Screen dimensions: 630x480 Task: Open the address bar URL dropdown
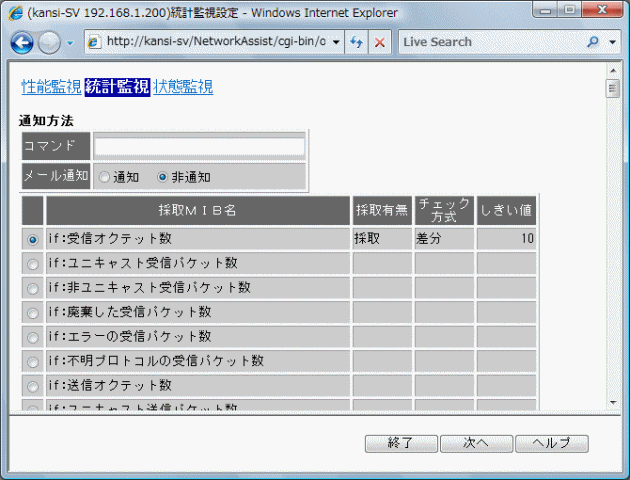pyautogui.click(x=335, y=43)
